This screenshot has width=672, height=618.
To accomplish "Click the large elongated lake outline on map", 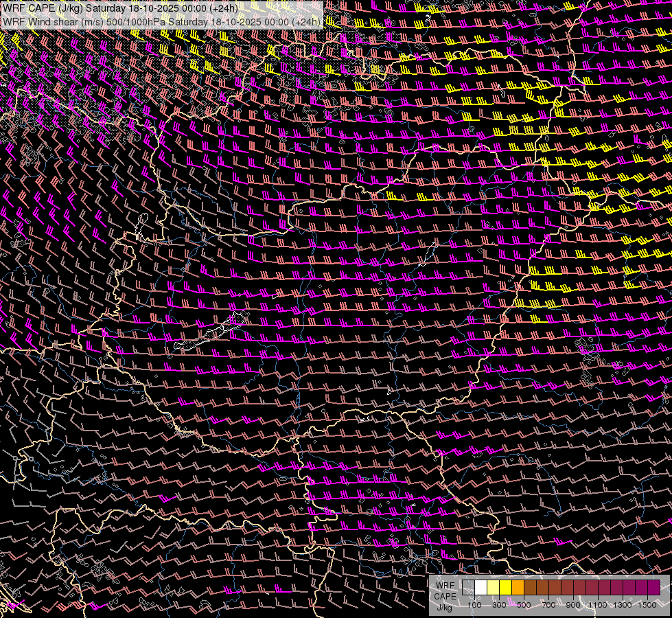I will coord(210,332).
